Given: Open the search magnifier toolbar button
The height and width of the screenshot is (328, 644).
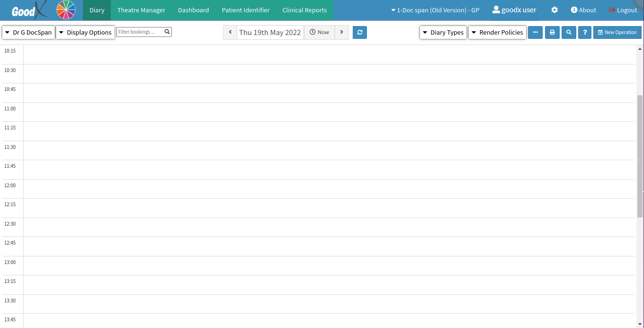Looking at the screenshot, I should pyautogui.click(x=569, y=32).
